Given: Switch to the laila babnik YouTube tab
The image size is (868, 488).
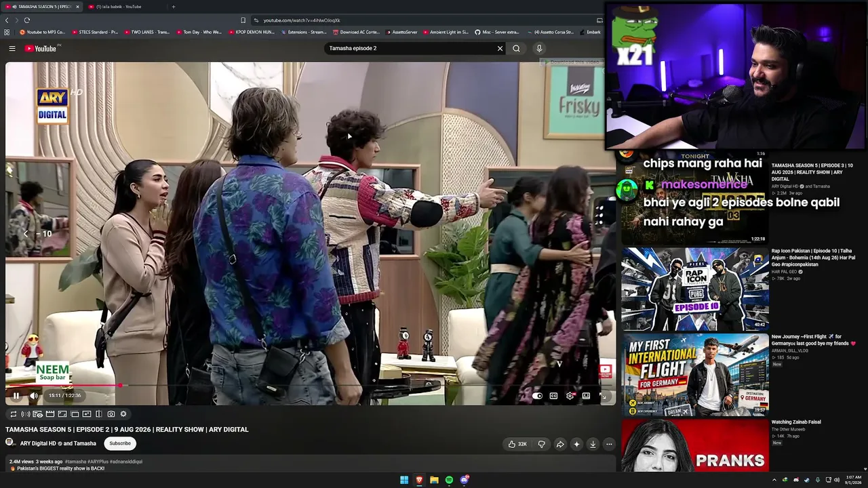Looking at the screenshot, I should pyautogui.click(x=125, y=7).
